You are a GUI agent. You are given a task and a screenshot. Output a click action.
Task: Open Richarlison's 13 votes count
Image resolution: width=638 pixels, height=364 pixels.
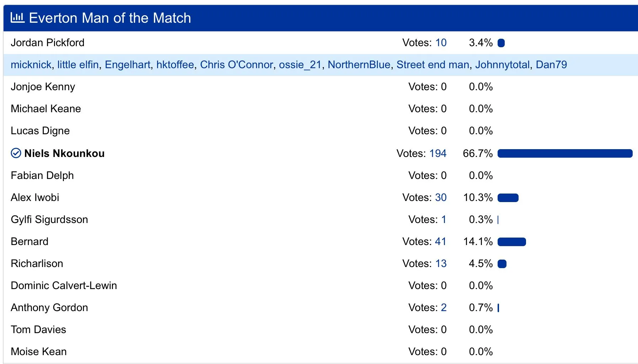tap(441, 264)
